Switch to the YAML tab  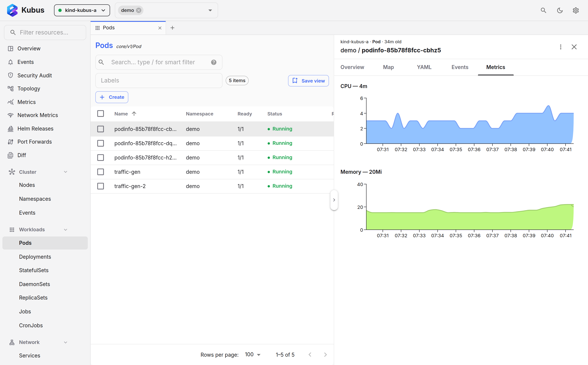tap(424, 67)
